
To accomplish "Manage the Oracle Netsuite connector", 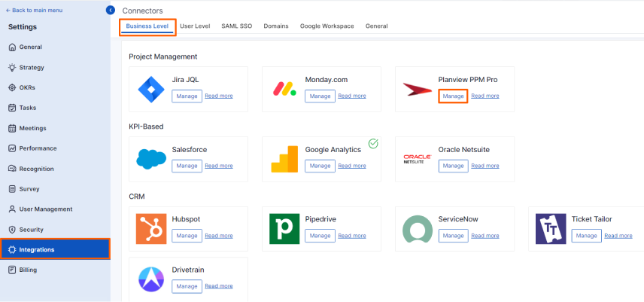I will (x=453, y=166).
